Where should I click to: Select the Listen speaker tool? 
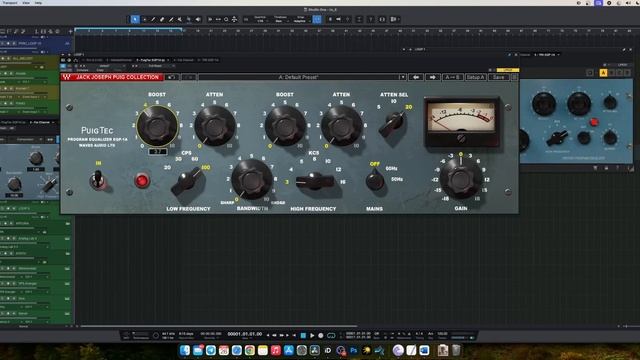(x=198, y=19)
